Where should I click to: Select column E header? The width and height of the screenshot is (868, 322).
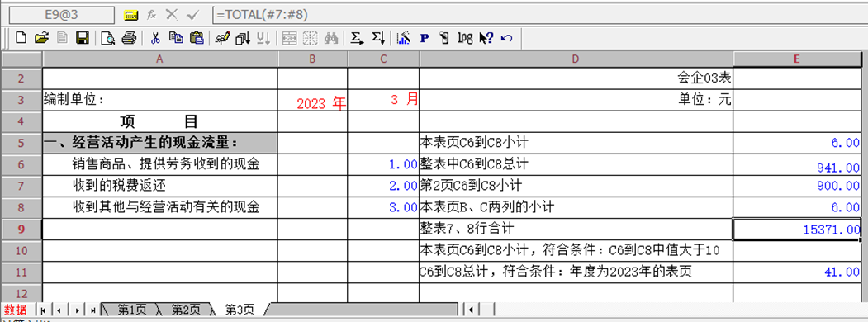(x=797, y=59)
